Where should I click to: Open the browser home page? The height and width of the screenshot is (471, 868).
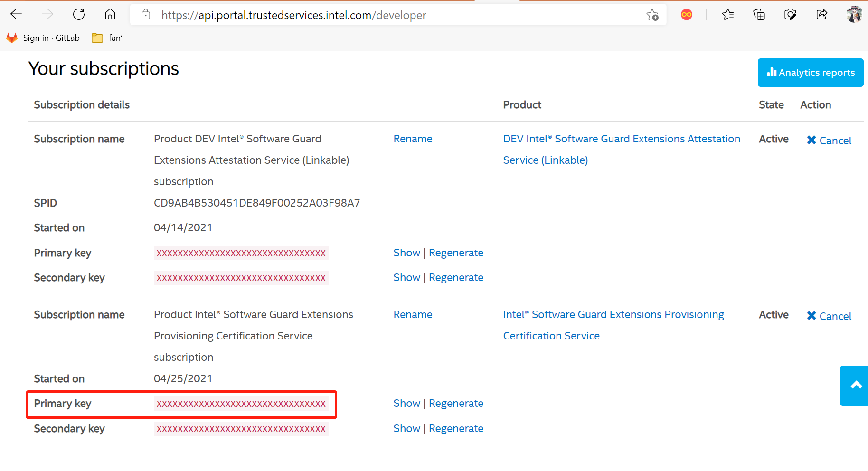pos(110,14)
